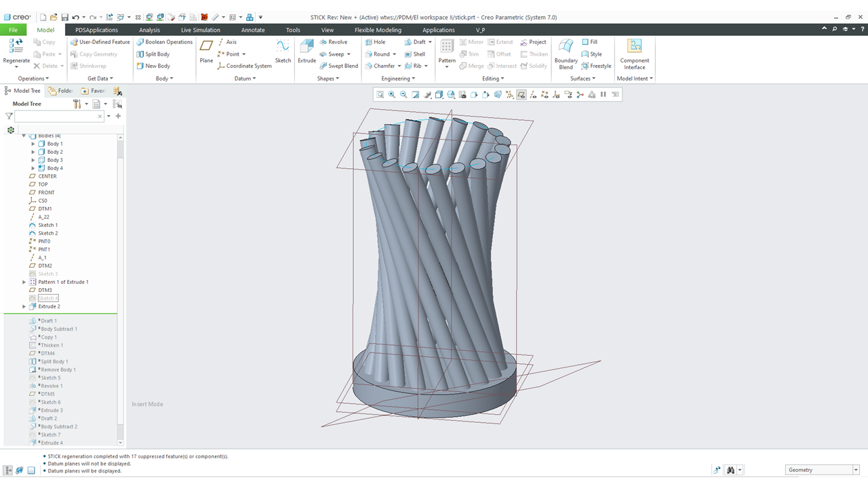
Task: Expand Pattern 1 of Extrude 1
Action: [x=24, y=282]
